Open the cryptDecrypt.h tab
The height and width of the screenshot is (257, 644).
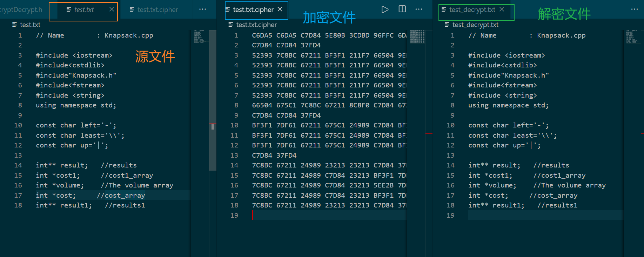click(21, 9)
